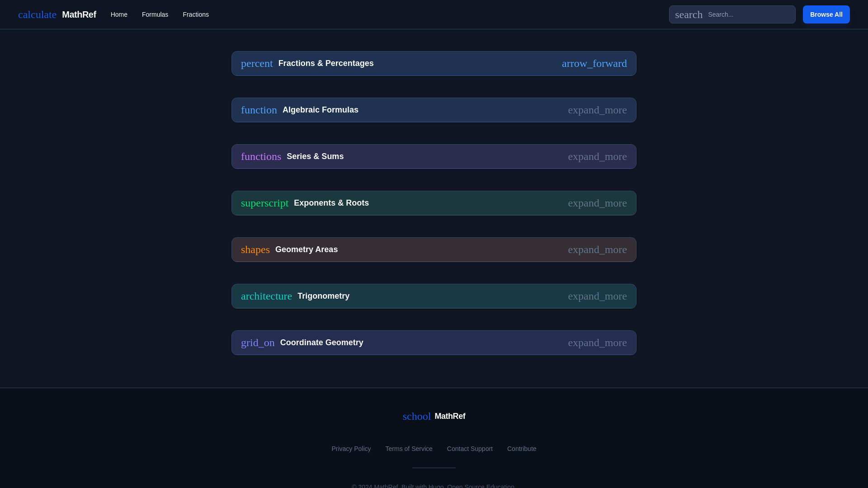Click the functions icon beside Series & Sums
This screenshot has width=868, height=488.
pyautogui.click(x=261, y=156)
